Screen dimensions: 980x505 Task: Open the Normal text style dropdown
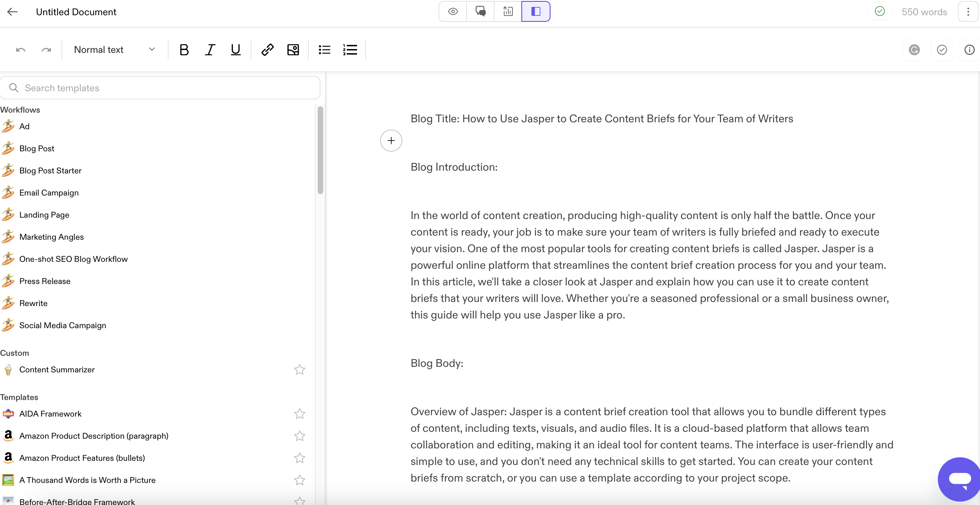[115, 49]
